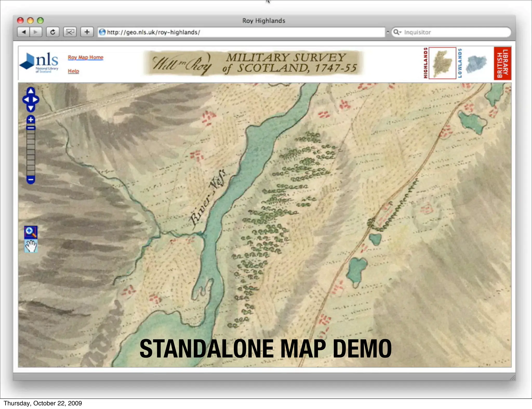Select the zoom box magnifier tool
The image size is (532, 409).
point(31,232)
